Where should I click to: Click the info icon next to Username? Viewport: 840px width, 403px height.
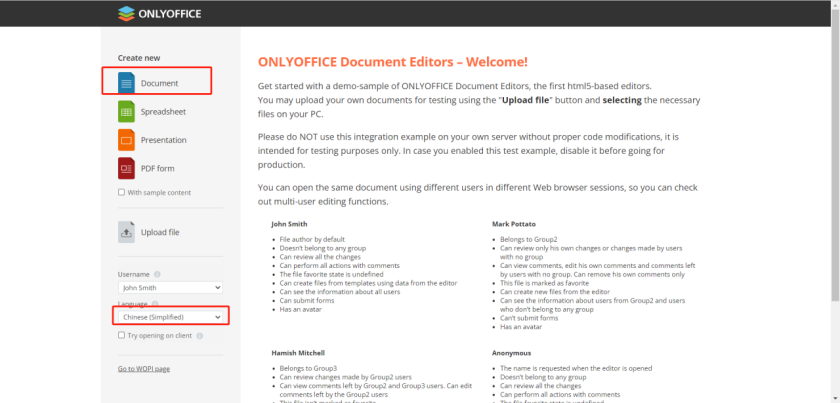click(x=157, y=274)
